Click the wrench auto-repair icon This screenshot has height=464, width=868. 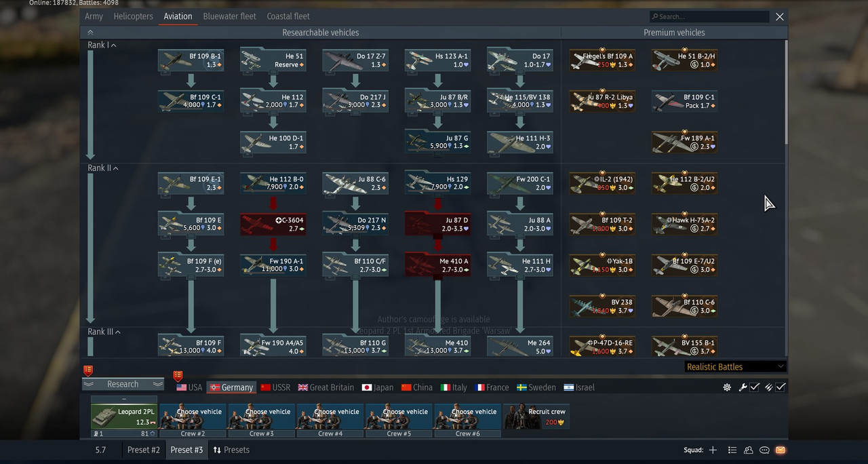click(x=743, y=387)
